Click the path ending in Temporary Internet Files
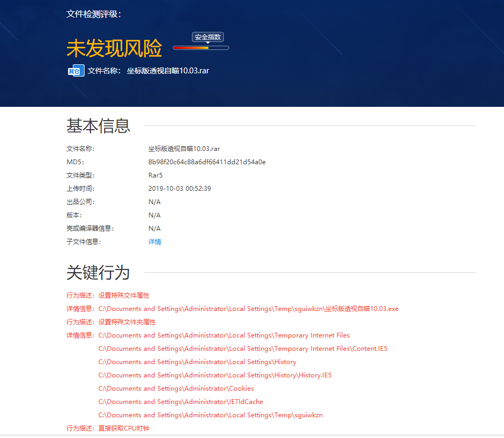Viewport: 504px width, 438px height. (224, 335)
